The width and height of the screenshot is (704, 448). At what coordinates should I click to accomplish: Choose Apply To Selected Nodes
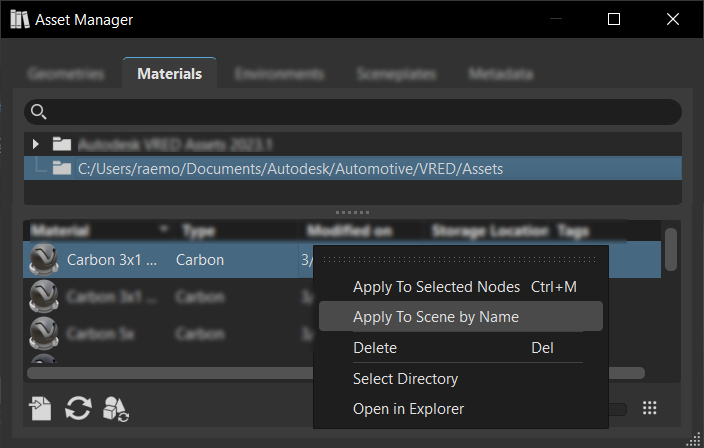pos(436,287)
